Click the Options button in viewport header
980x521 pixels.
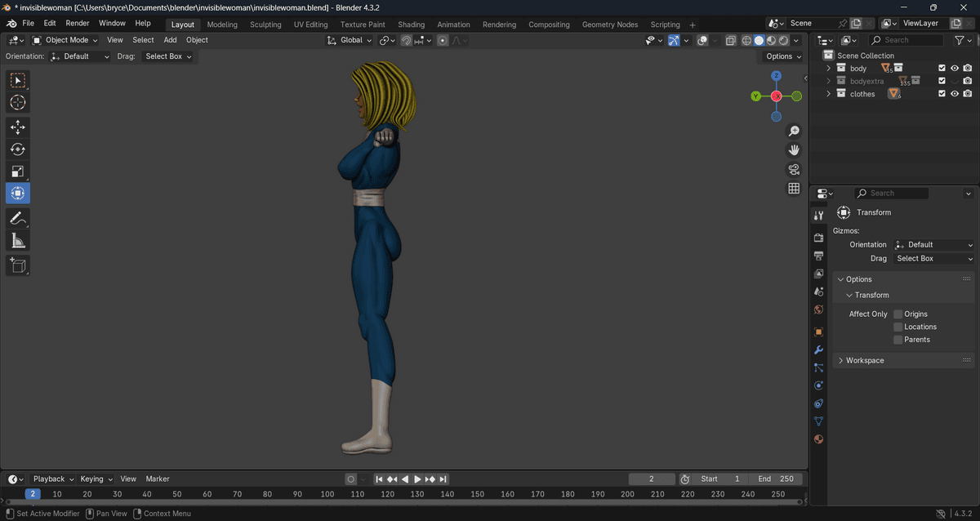tap(782, 56)
